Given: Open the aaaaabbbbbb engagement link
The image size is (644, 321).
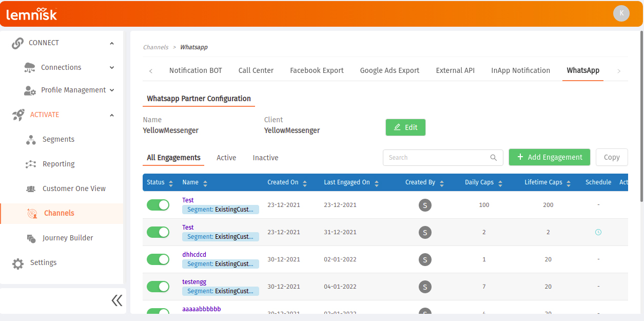Looking at the screenshot, I should tap(202, 309).
